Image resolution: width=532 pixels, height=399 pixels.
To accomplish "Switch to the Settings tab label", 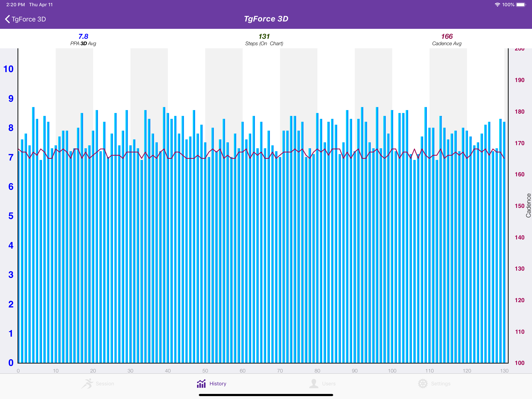I will 441,384.
